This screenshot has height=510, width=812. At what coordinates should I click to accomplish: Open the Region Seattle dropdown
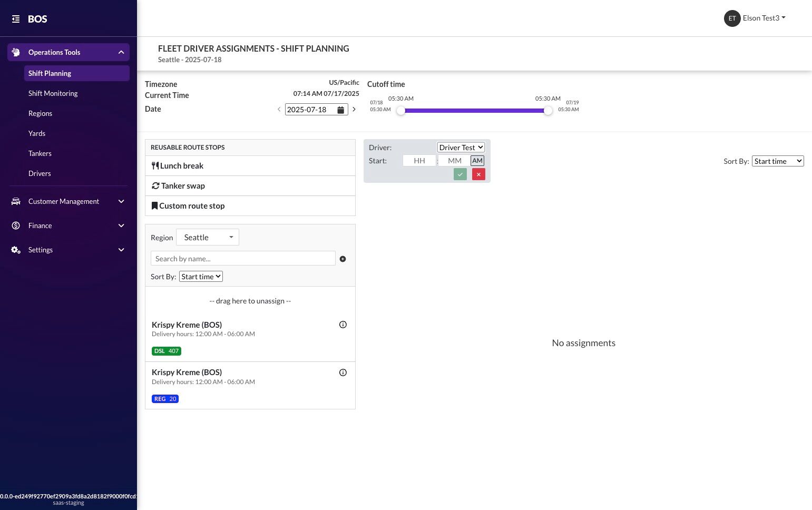pyautogui.click(x=208, y=238)
